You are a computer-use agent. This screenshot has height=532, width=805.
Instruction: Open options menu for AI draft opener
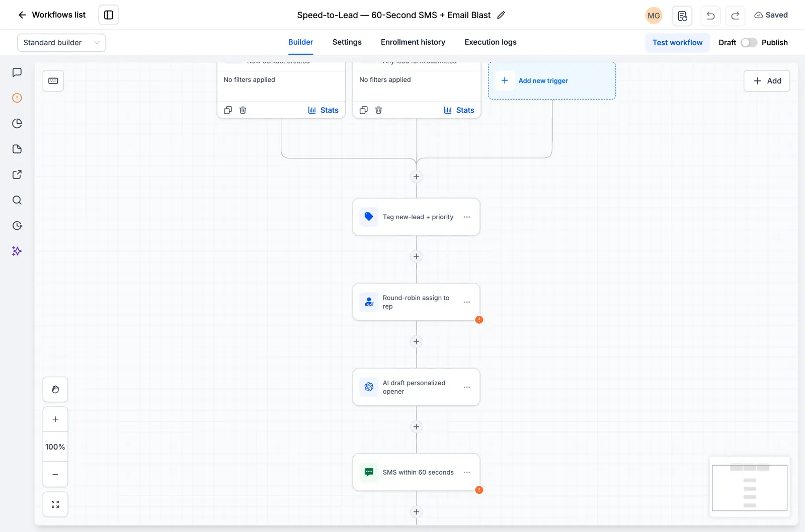coord(467,387)
